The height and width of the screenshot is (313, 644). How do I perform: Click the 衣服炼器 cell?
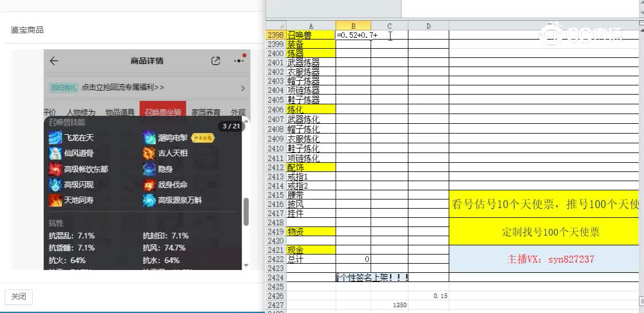point(311,72)
